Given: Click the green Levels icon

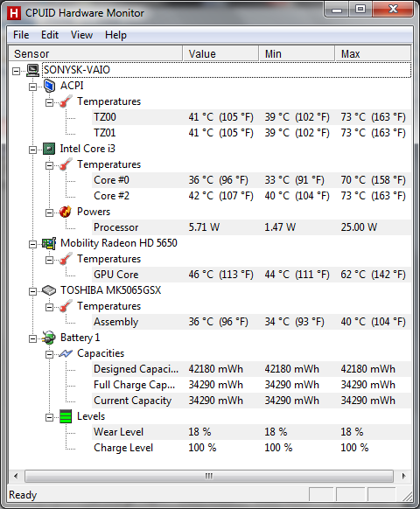Looking at the screenshot, I should tap(66, 416).
